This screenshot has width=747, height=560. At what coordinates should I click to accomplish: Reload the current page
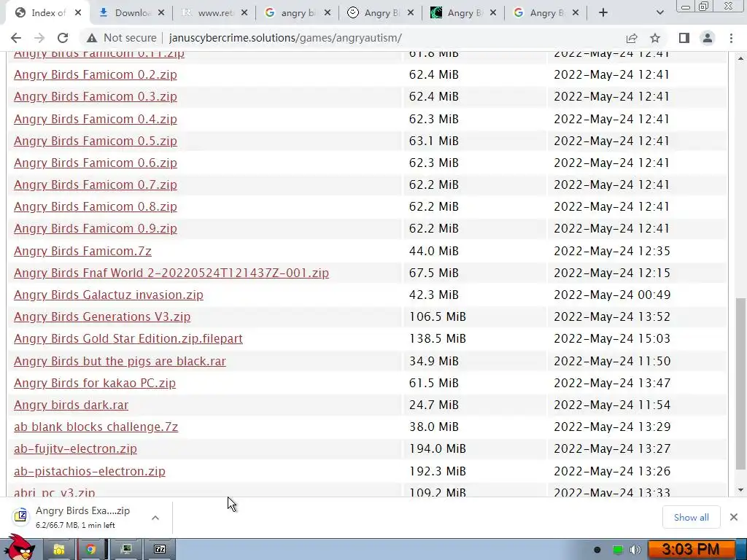coord(63,38)
